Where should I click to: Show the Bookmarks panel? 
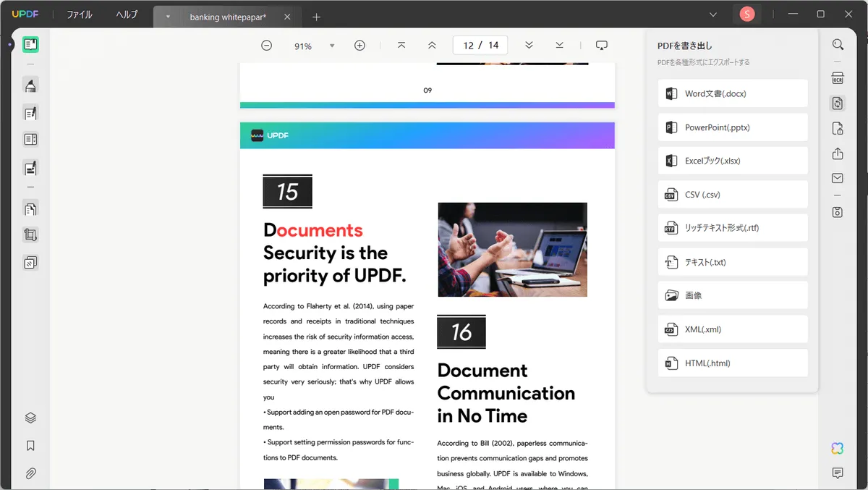click(x=30, y=446)
